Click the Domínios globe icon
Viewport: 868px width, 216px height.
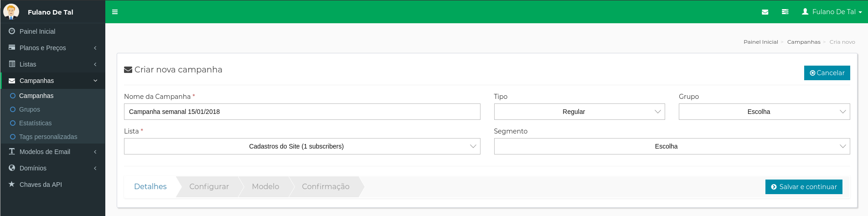tap(12, 168)
